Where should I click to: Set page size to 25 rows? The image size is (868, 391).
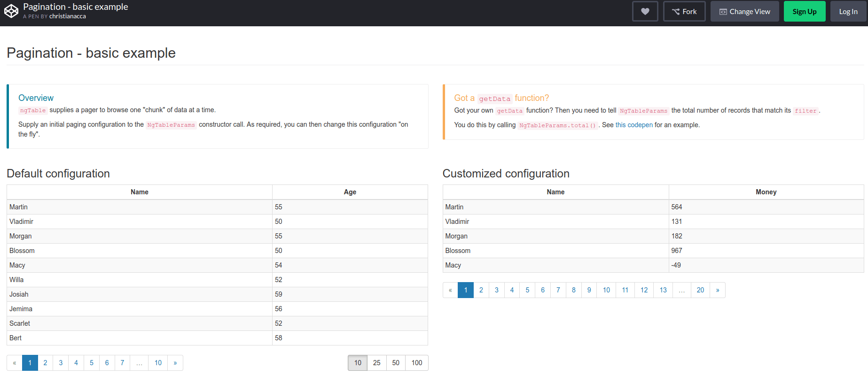point(376,363)
